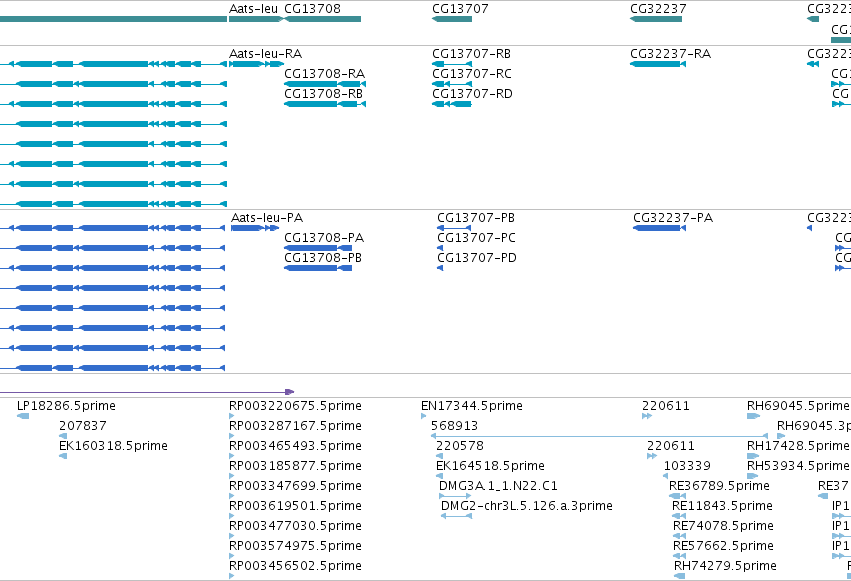The image size is (851, 581).
Task: Click the CG13707-RD transcript label
Action: point(472,94)
